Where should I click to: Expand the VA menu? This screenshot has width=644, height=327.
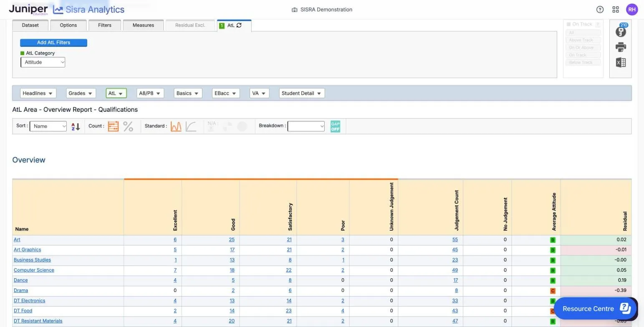tap(259, 93)
